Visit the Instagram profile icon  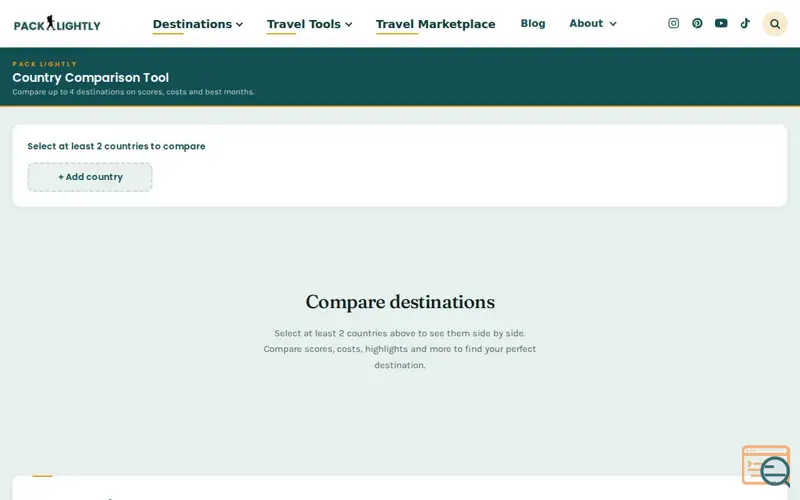(x=673, y=23)
